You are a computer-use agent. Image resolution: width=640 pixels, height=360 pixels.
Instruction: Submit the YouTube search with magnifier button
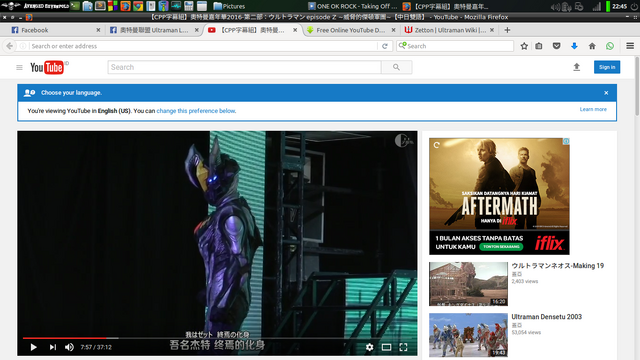tap(396, 67)
